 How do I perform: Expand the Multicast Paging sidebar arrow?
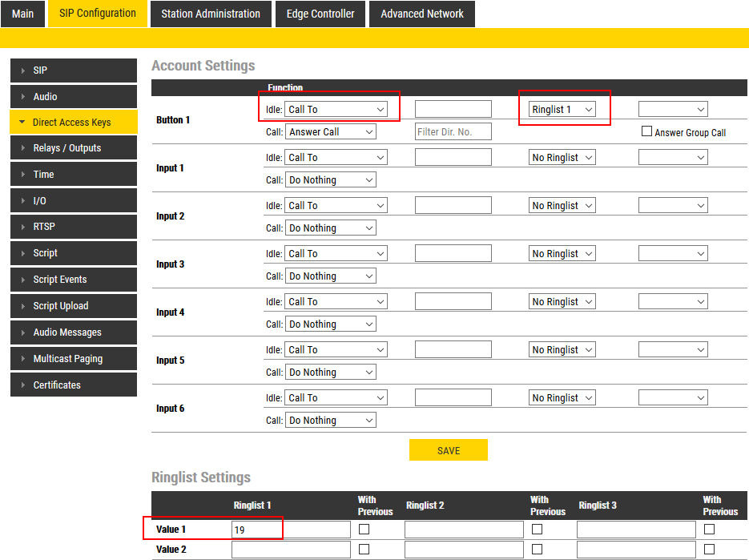(x=22, y=359)
